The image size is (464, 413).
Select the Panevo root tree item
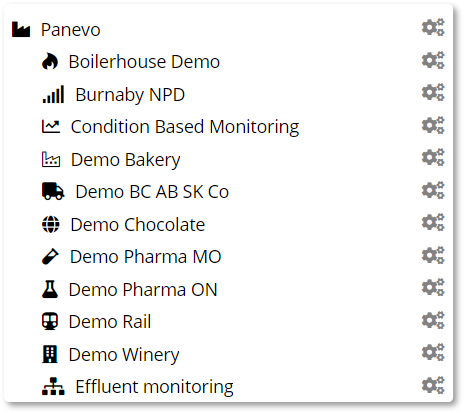[x=71, y=29]
